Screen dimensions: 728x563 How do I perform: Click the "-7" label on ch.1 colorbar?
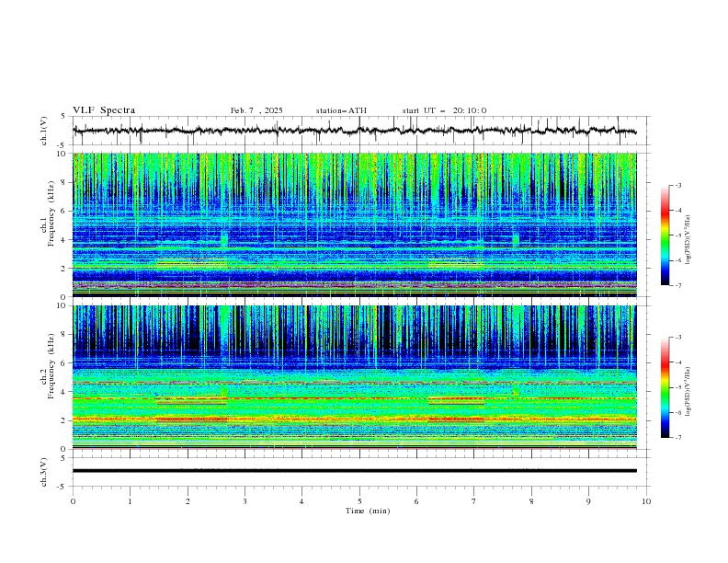pos(678,285)
